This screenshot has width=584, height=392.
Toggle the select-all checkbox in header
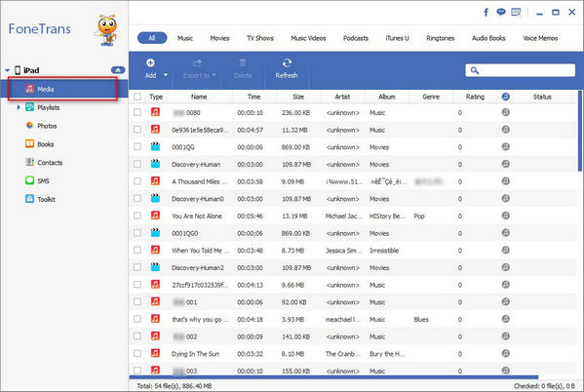pyautogui.click(x=137, y=97)
